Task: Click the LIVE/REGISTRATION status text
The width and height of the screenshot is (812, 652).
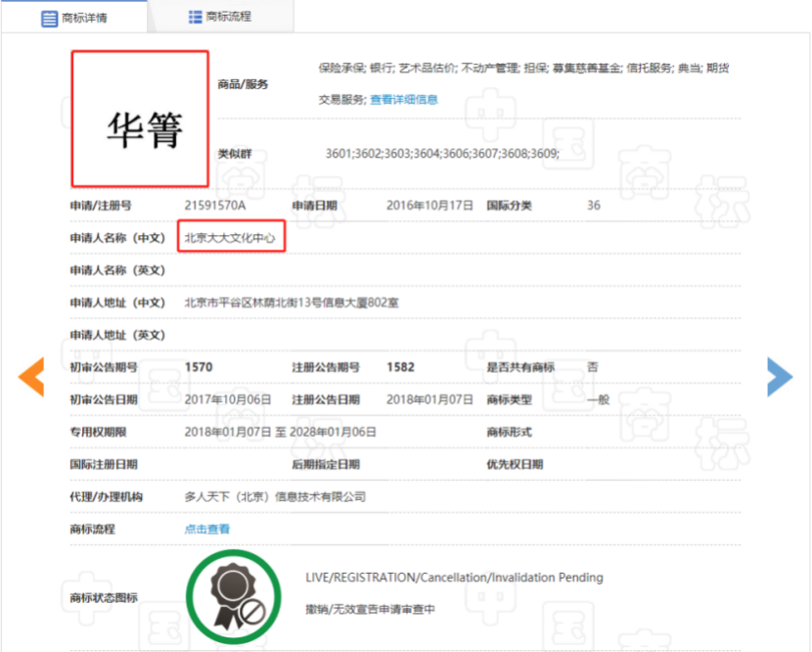Action: 454,578
